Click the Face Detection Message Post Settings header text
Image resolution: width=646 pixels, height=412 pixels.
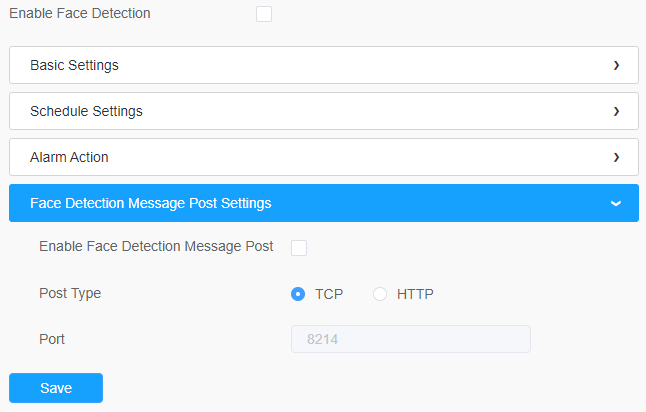pos(150,203)
